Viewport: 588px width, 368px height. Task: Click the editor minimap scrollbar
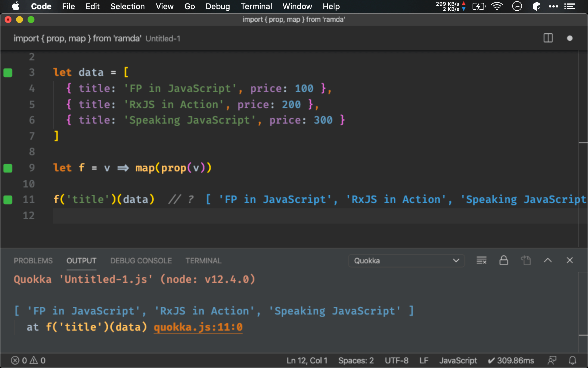pos(583,149)
